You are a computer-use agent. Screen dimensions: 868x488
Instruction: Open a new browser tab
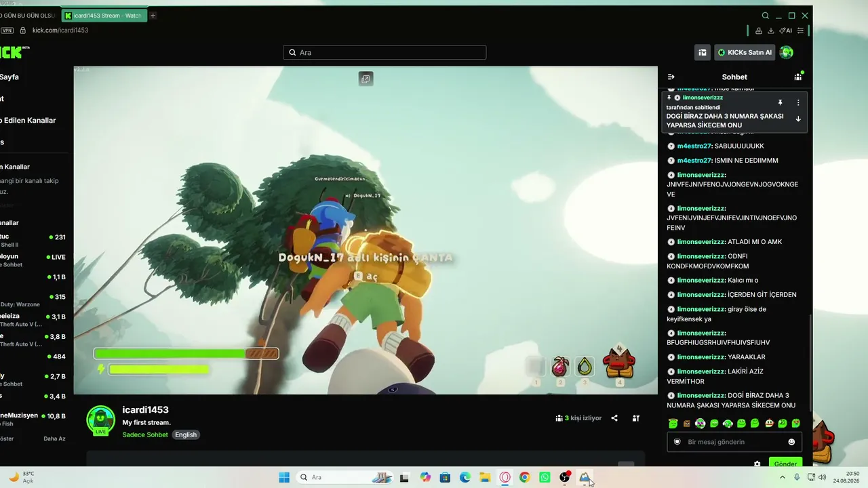(153, 16)
